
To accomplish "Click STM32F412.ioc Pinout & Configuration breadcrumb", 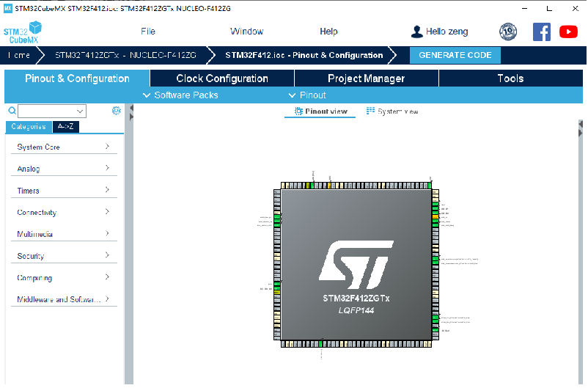I will pos(304,55).
